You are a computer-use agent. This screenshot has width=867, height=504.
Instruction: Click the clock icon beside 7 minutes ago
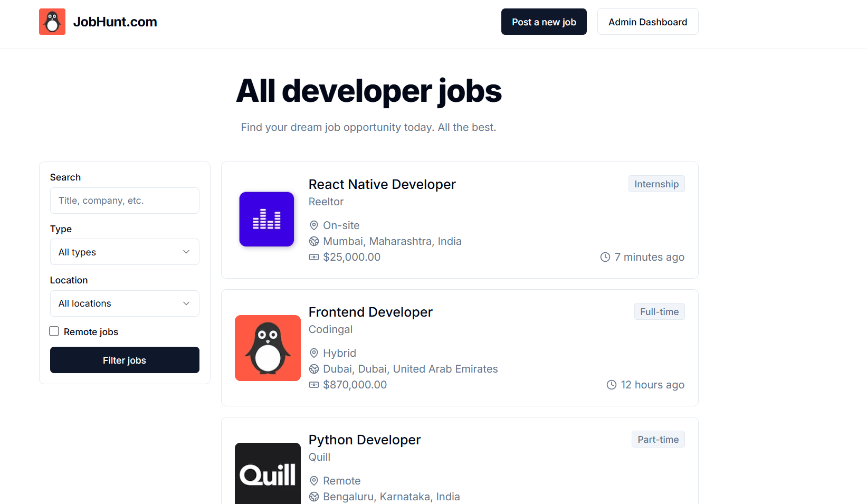pyautogui.click(x=605, y=257)
